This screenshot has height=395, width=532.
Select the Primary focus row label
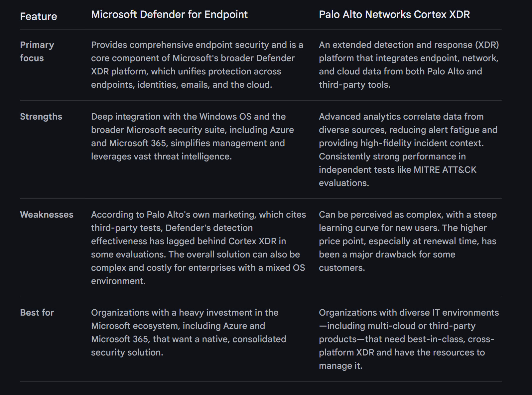click(37, 51)
